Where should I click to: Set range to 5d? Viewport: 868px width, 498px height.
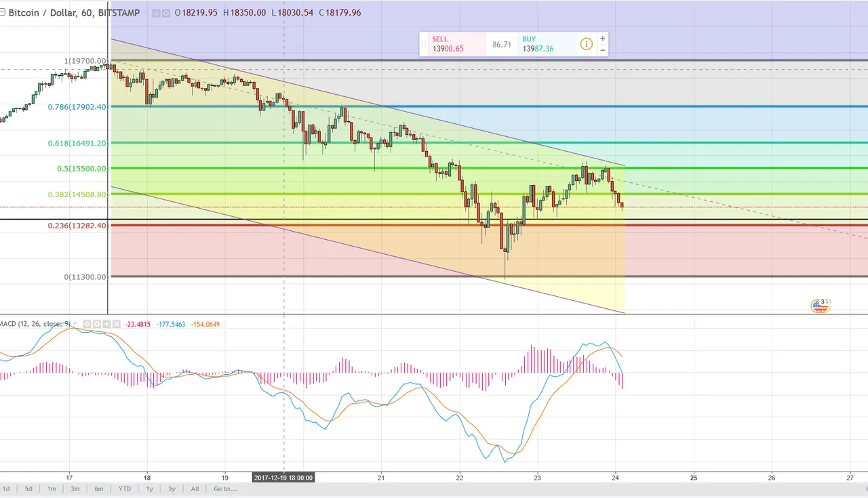pos(28,489)
